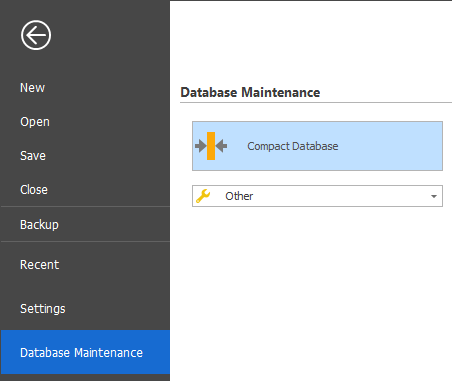Click the empty light-blue area of Compact Database button
This screenshot has width=452, height=381.
[390, 146]
